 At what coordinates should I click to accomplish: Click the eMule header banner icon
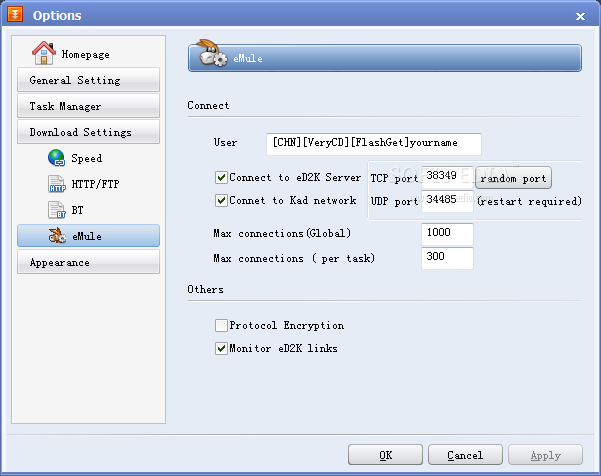click(212, 53)
